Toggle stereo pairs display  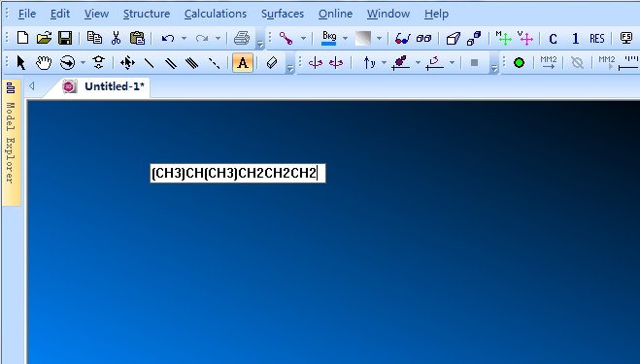[x=423, y=39]
